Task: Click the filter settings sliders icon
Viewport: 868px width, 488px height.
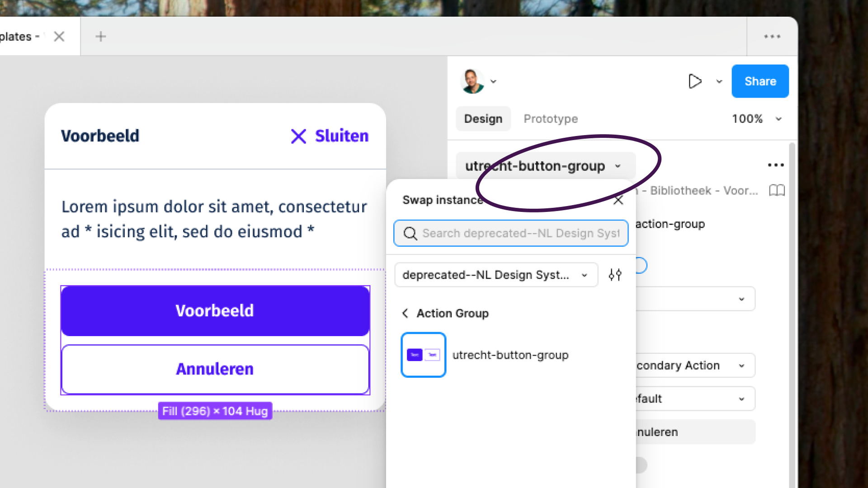Action: click(615, 275)
